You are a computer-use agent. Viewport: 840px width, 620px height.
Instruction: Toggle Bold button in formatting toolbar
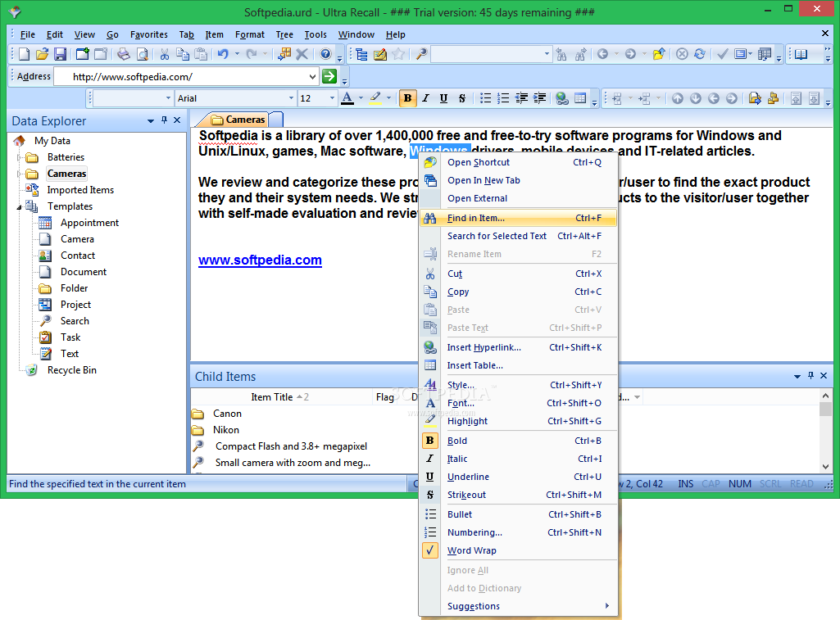point(407,98)
